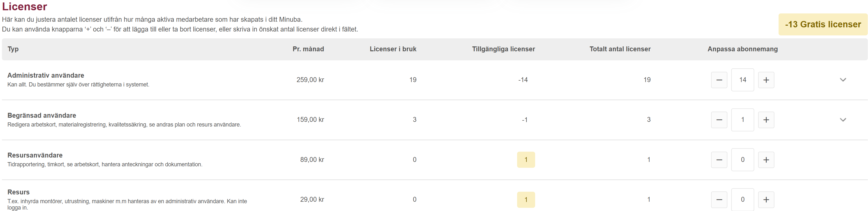
Task: Click the Typ column header
Action: click(x=13, y=49)
